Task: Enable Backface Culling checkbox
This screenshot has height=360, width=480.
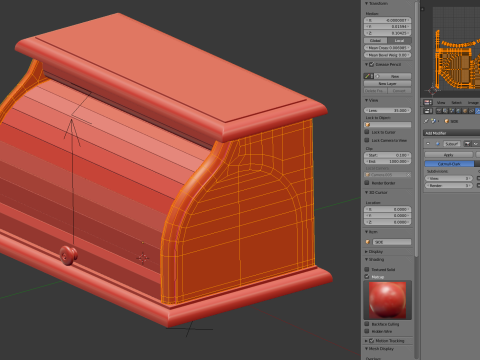Action: pos(367,324)
